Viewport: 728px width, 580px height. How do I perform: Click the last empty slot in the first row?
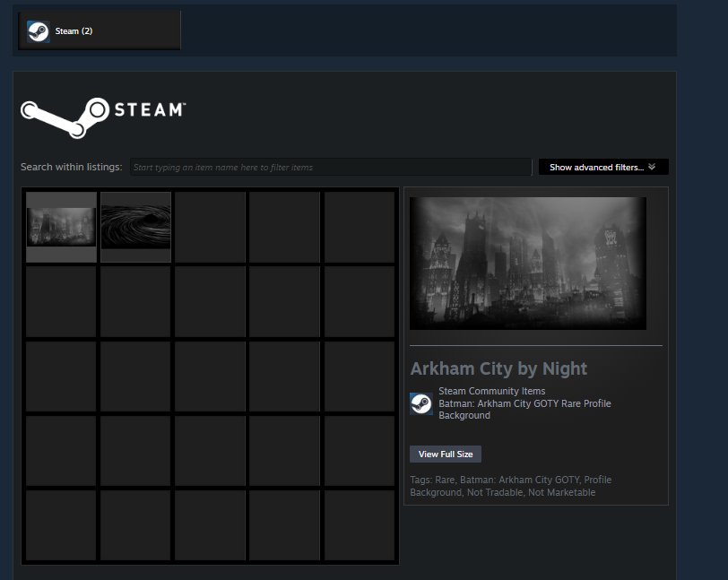tap(360, 227)
